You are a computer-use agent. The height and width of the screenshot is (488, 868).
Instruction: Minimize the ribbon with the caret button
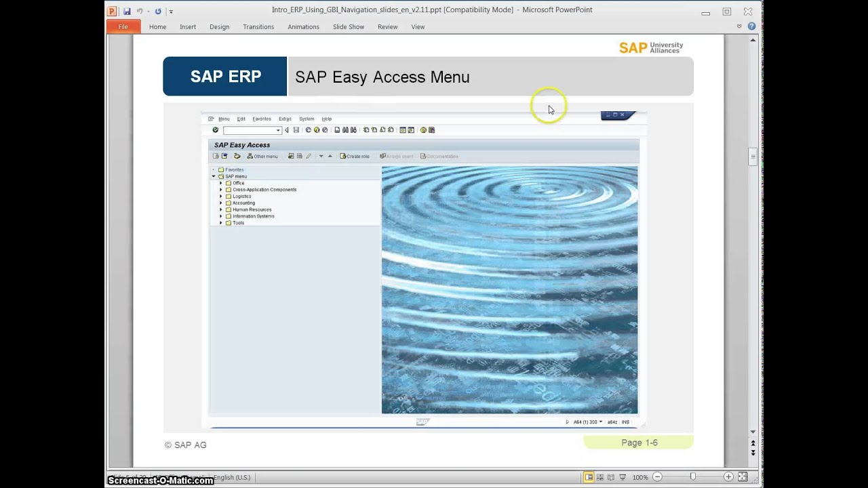(x=739, y=26)
